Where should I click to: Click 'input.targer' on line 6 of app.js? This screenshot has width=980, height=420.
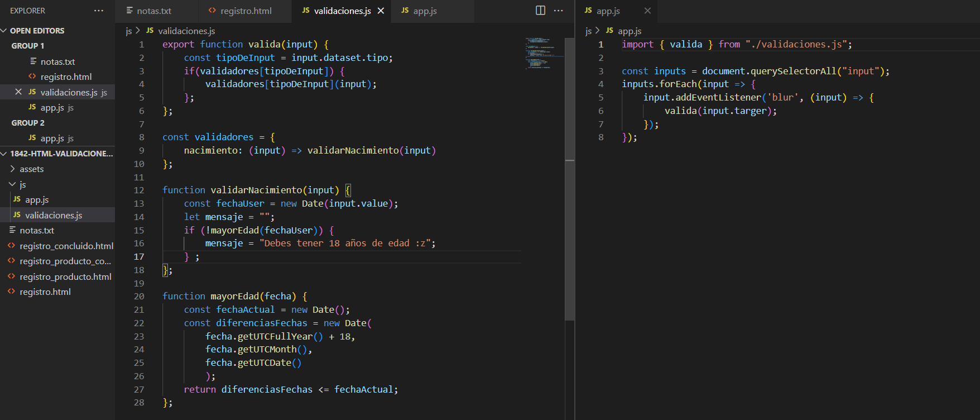734,111
